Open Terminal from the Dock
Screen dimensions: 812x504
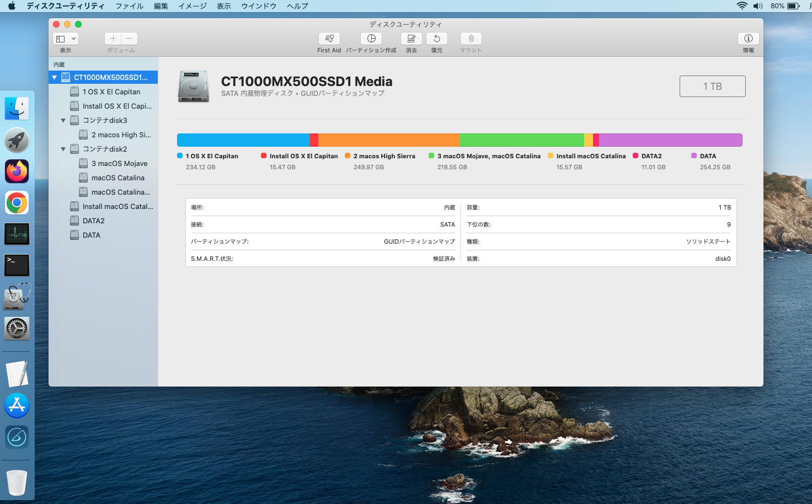(x=17, y=266)
